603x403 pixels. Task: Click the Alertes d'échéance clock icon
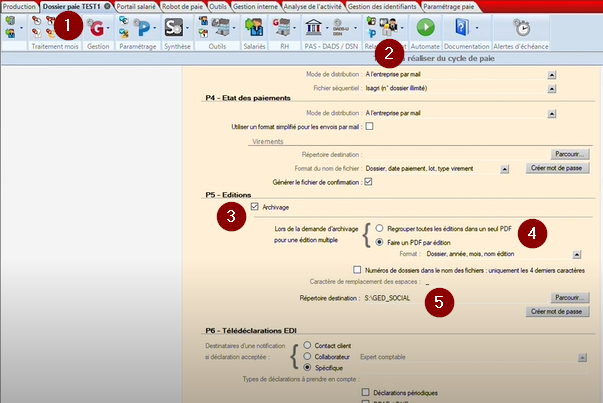(x=522, y=27)
